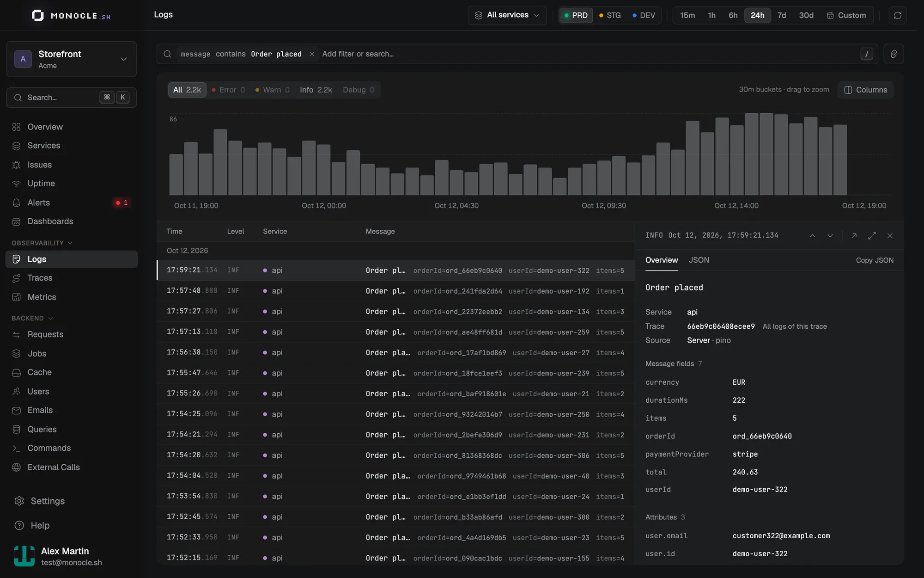Open the All services dropdown
This screenshot has width=924, height=578.
[507, 15]
